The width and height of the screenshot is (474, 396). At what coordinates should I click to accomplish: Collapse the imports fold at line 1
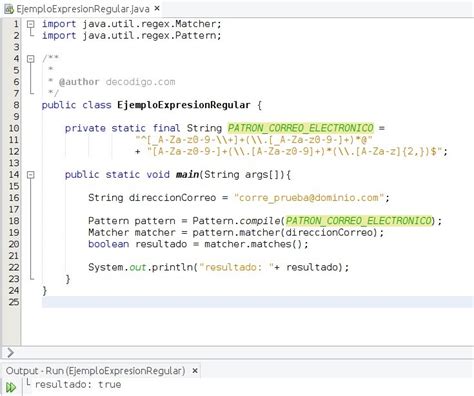tap(31, 24)
